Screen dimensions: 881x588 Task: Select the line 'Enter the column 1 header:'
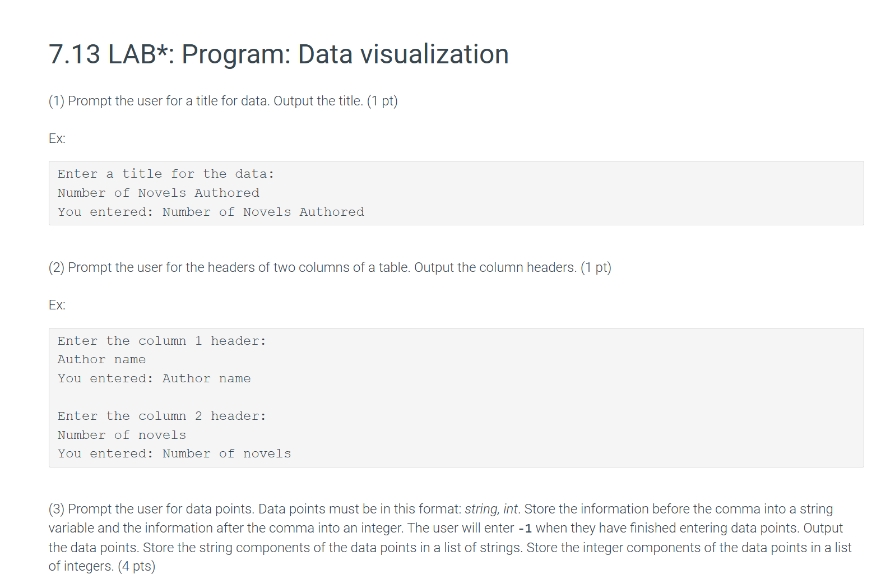[162, 341]
